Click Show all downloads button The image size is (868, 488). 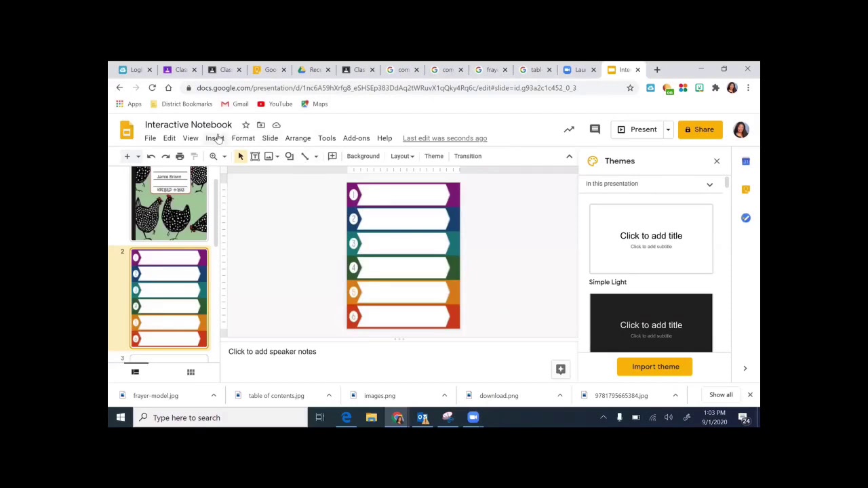pyautogui.click(x=721, y=395)
